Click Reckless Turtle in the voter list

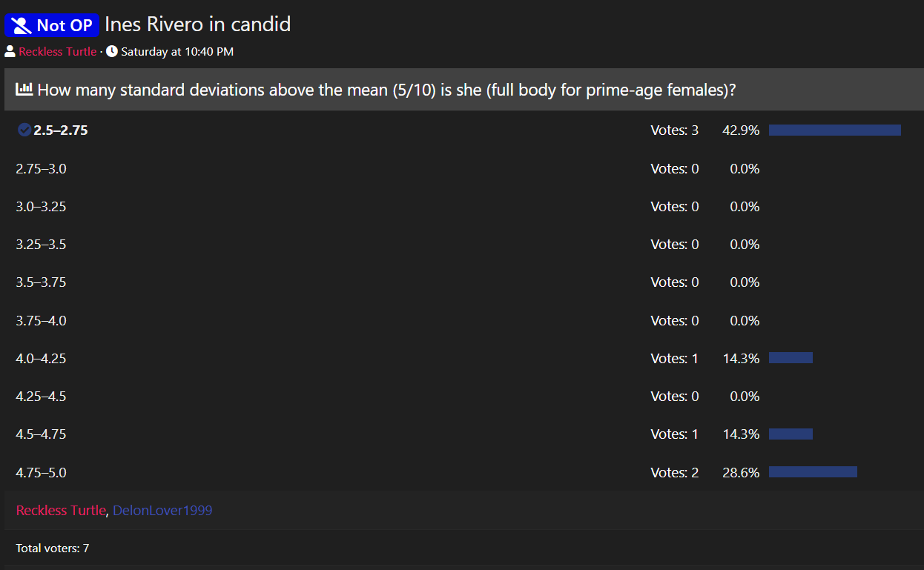click(61, 511)
